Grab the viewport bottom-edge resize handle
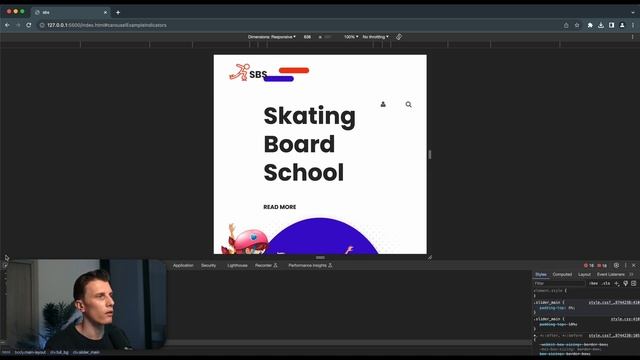 pos(320,257)
